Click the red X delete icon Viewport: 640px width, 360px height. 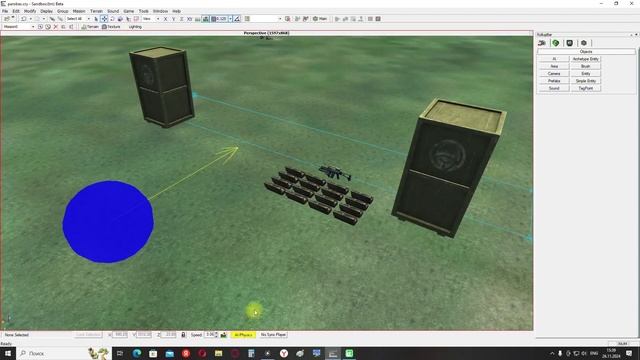[x=56, y=27]
